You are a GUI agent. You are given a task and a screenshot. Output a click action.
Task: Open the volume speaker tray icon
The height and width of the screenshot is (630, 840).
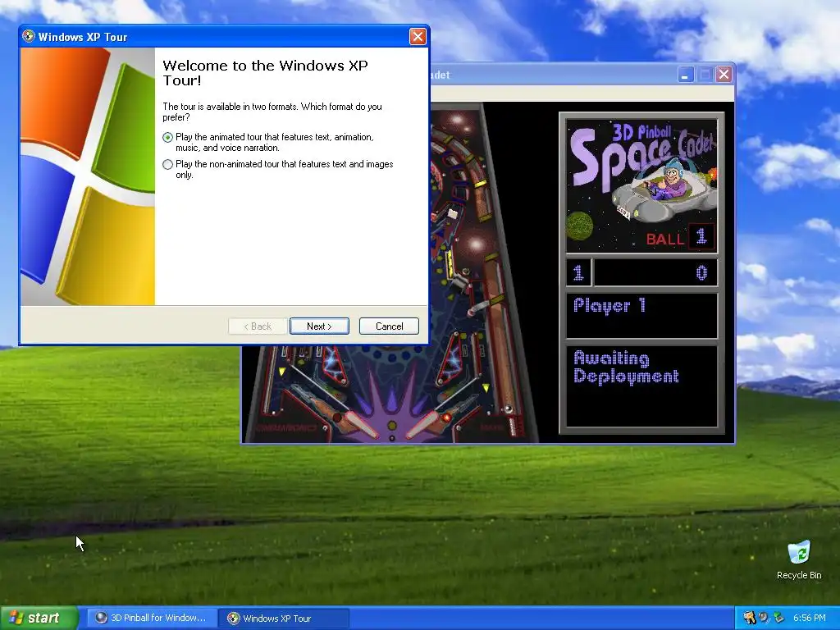click(764, 618)
